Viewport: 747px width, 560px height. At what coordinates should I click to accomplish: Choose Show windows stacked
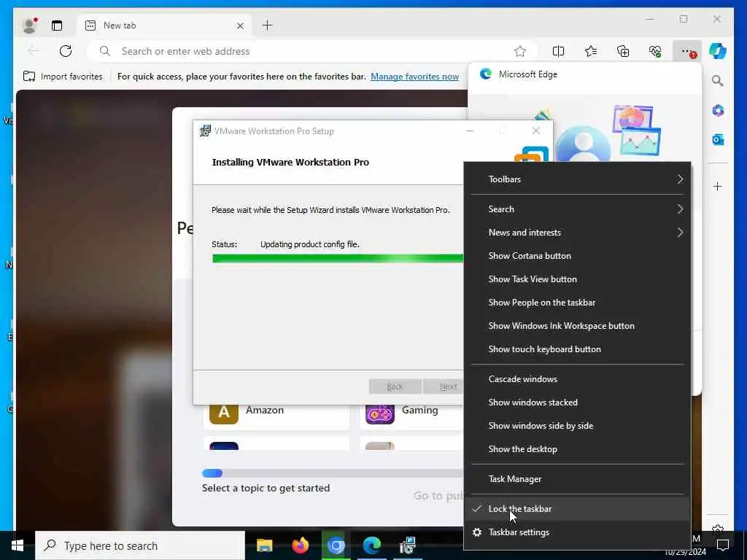coord(577,402)
